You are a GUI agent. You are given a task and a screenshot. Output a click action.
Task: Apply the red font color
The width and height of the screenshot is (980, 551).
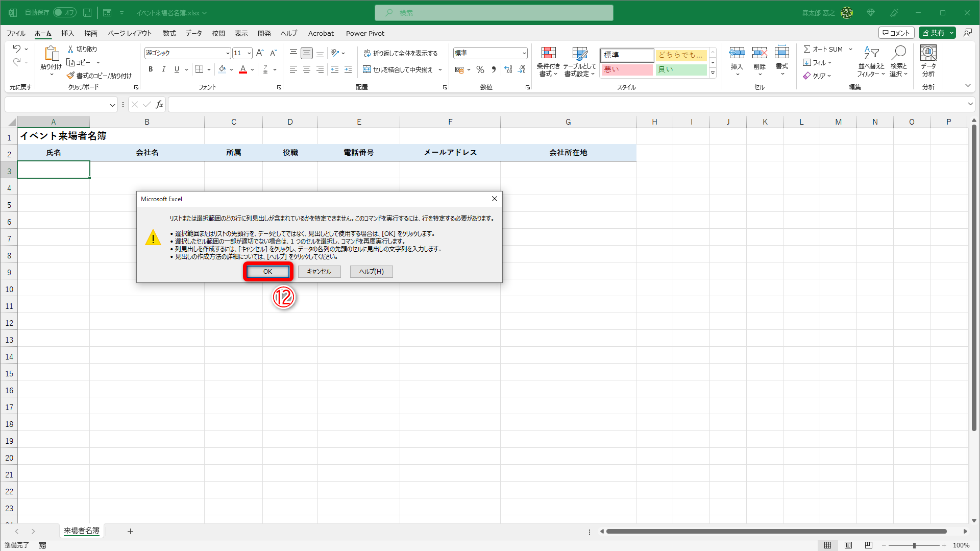coord(243,69)
